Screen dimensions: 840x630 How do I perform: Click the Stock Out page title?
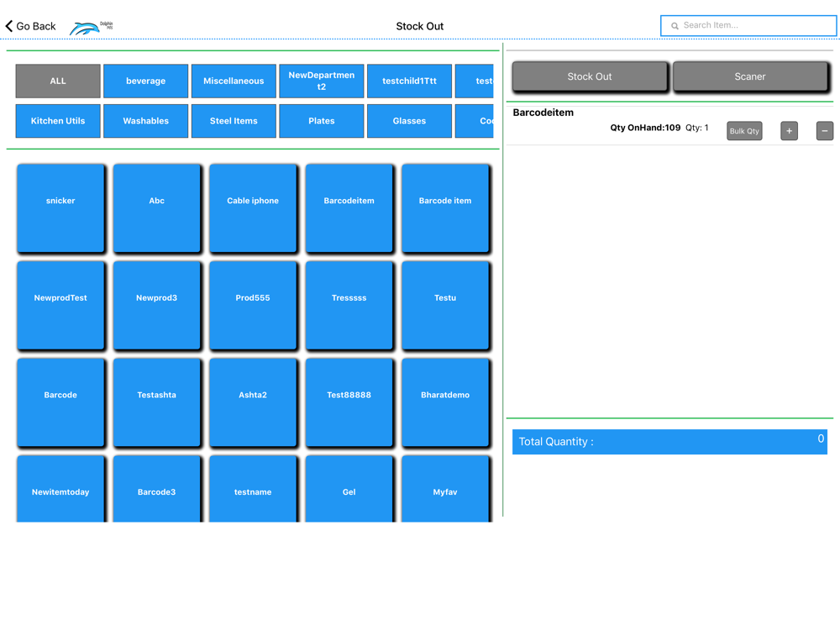click(419, 26)
